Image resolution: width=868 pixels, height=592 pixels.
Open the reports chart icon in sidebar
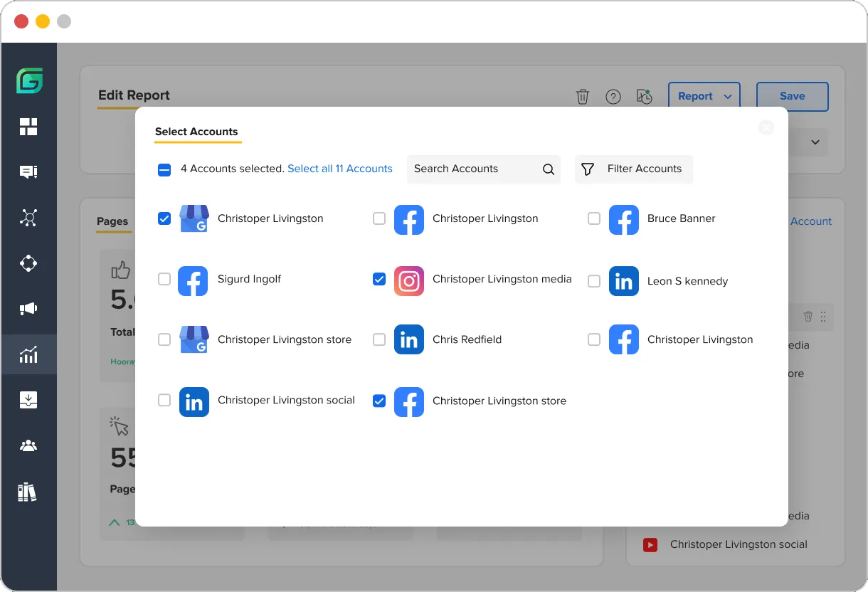click(x=28, y=354)
